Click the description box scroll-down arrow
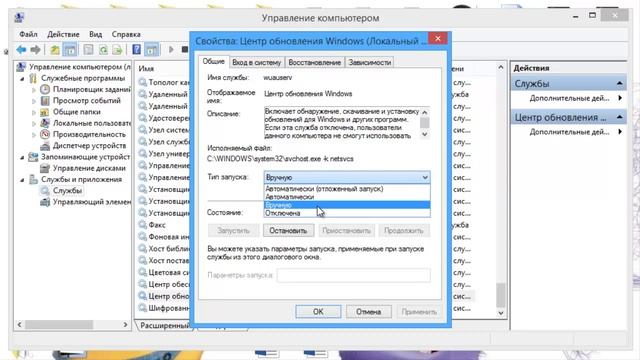640x360 pixels. tap(425, 135)
